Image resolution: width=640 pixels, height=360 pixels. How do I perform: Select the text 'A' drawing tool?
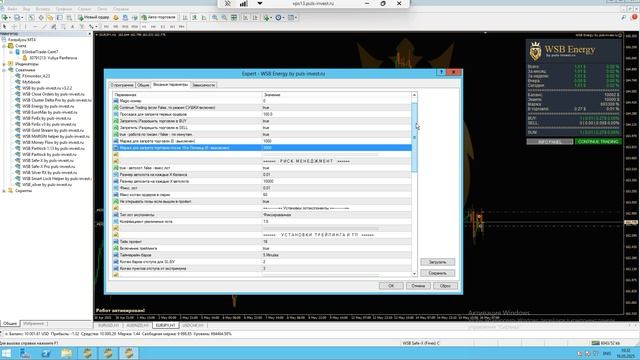click(72, 27)
